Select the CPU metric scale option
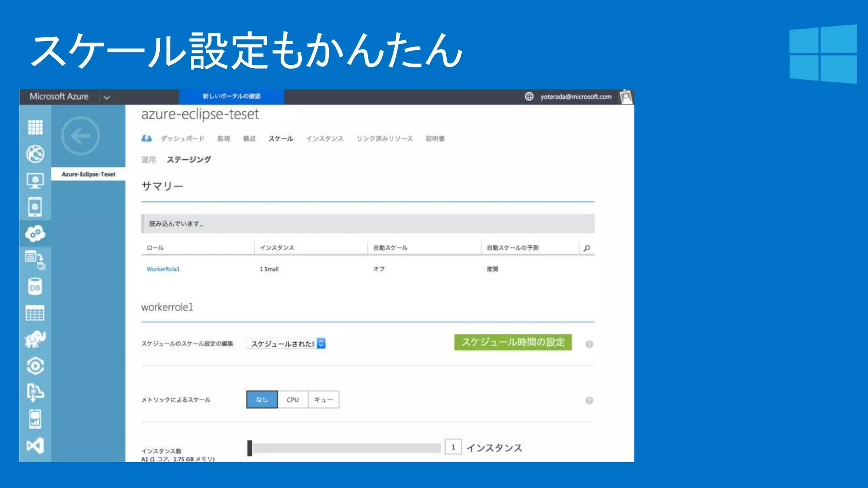Viewport: 868px width, 488px height. [x=293, y=399]
